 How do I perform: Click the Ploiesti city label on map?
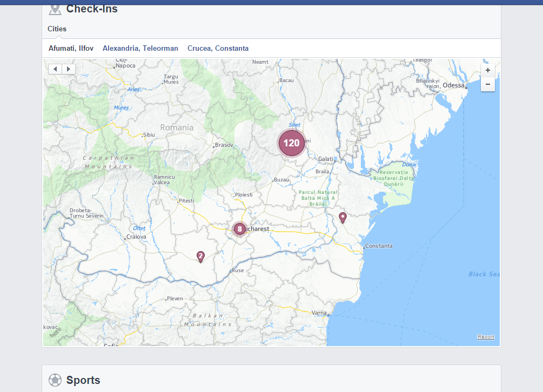click(244, 195)
